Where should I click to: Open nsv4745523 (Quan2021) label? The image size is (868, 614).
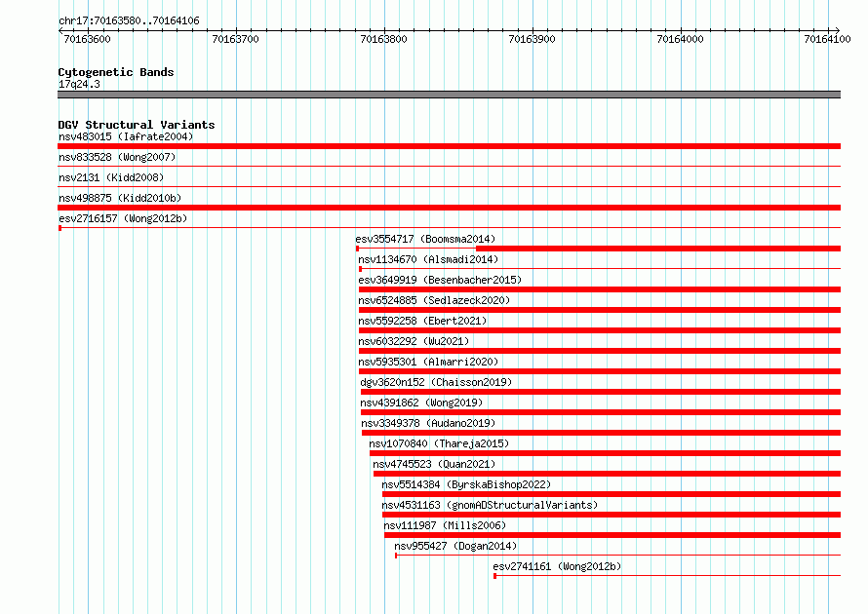[x=434, y=464]
